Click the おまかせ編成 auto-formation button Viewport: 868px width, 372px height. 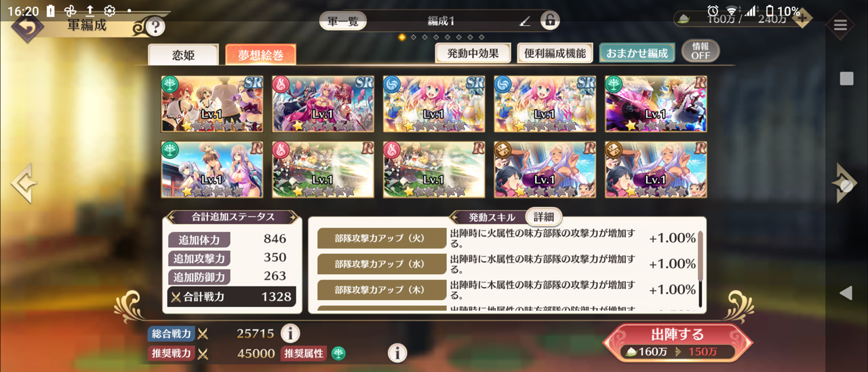tap(637, 53)
